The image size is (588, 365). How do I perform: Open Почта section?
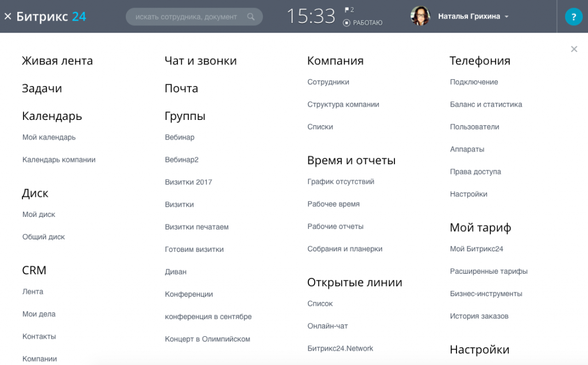[x=181, y=88]
